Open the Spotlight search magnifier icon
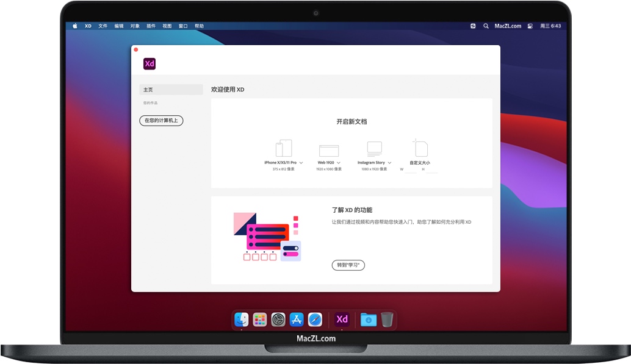Image resolution: width=631 pixels, height=364 pixels. tap(486, 26)
